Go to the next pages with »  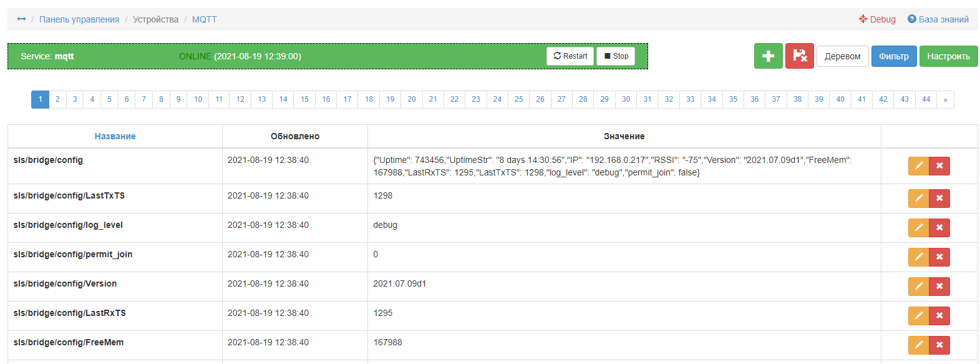(945, 99)
